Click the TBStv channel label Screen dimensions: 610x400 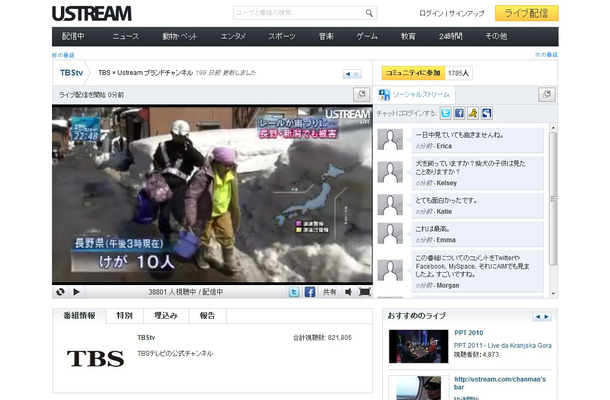[72, 73]
